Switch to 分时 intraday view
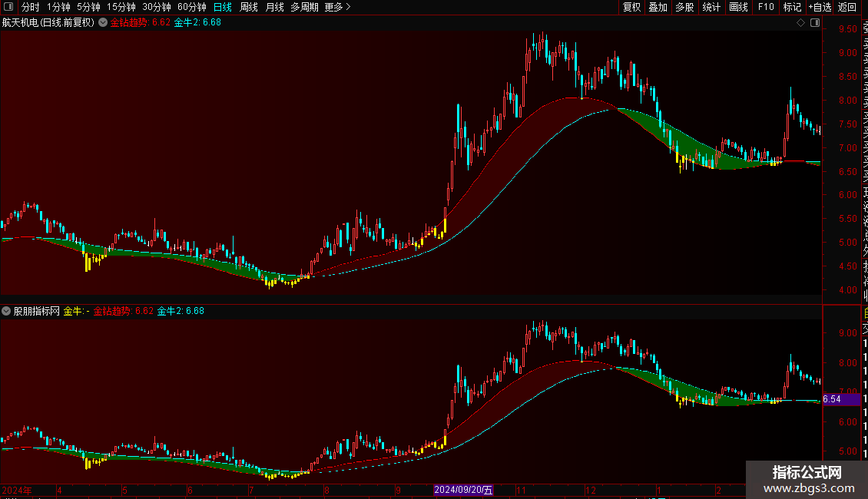 [31, 7]
